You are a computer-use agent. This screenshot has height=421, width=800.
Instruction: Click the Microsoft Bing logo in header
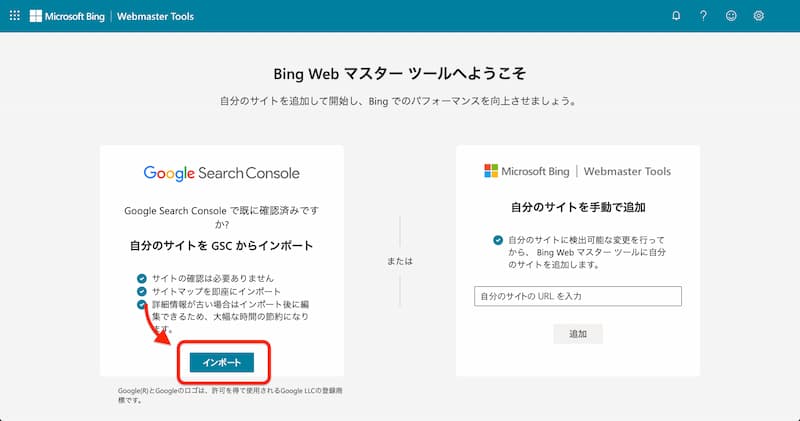point(67,16)
